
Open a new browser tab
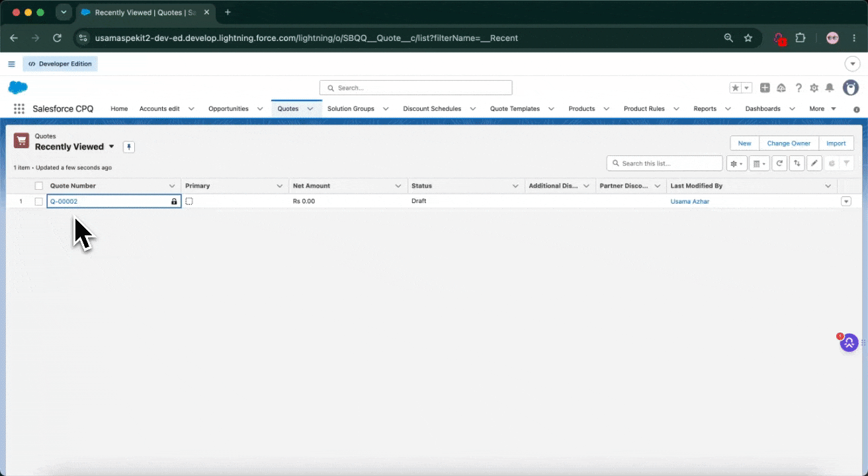[228, 13]
